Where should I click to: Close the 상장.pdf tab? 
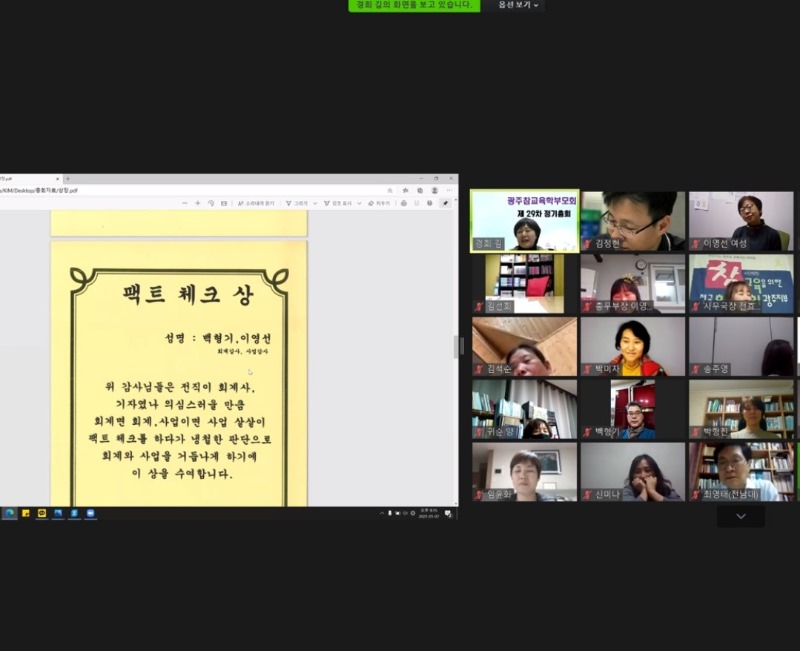coord(57,179)
